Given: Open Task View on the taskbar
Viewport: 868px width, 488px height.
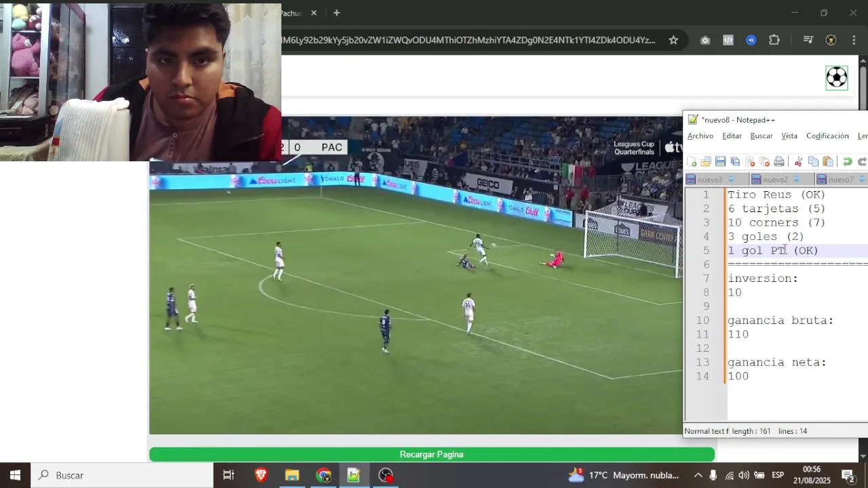Looking at the screenshot, I should (x=229, y=475).
